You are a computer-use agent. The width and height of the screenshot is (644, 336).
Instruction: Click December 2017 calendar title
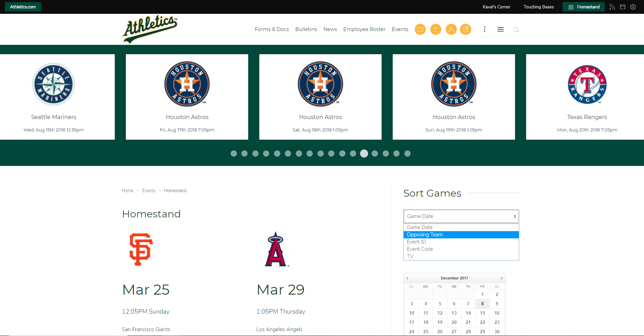454,278
